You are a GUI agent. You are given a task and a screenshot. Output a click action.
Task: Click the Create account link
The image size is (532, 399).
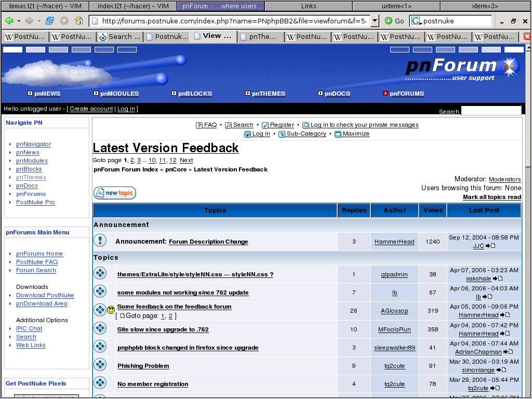[x=91, y=109]
